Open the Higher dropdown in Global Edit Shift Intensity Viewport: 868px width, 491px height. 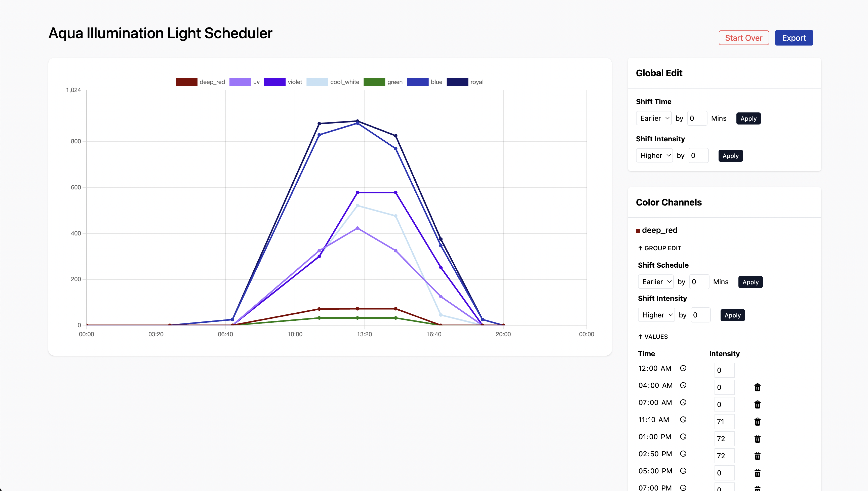[654, 155]
